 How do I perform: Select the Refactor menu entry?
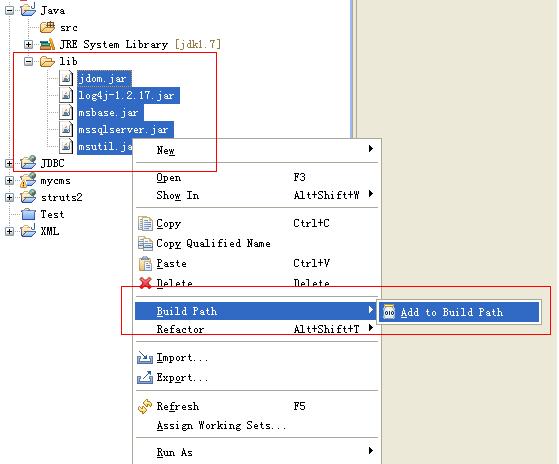tap(256, 329)
